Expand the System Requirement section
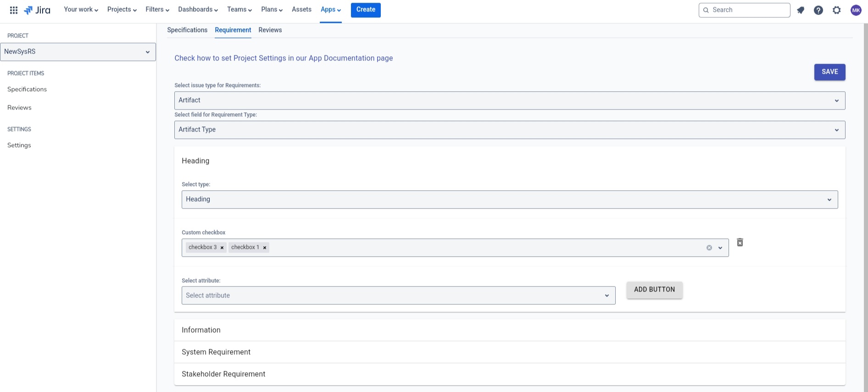The width and height of the screenshot is (868, 392). pos(510,352)
